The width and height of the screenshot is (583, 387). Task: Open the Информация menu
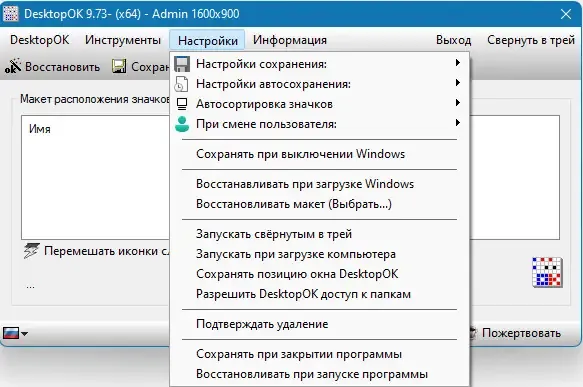pos(290,40)
